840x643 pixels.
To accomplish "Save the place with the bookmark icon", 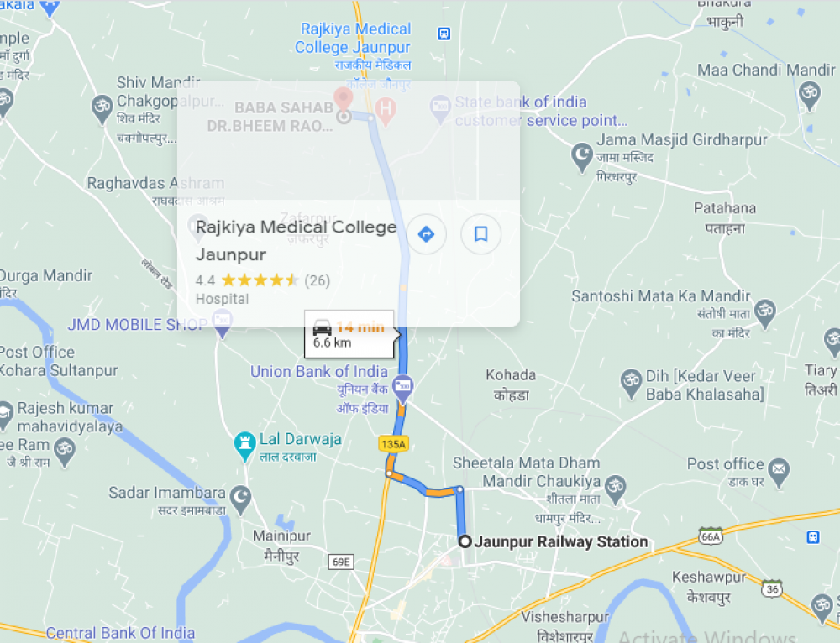I will (481, 234).
